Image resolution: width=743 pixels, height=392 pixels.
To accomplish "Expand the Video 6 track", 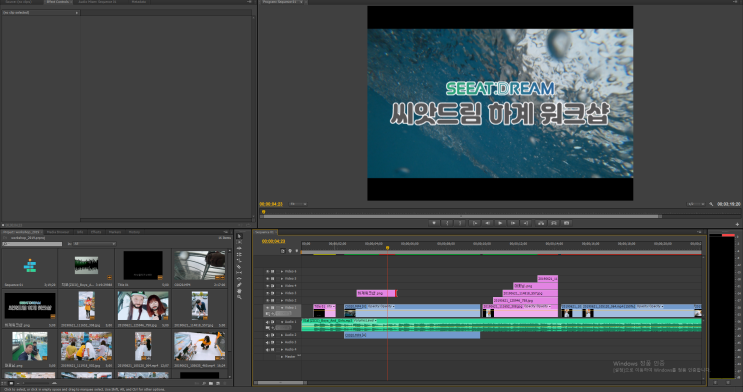I will pyautogui.click(x=282, y=272).
